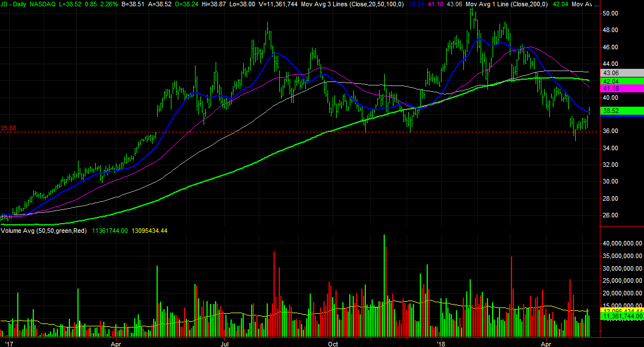Click the 2.26% percent change value
Image resolution: width=644 pixels, height=347 pixels.
[109, 4]
